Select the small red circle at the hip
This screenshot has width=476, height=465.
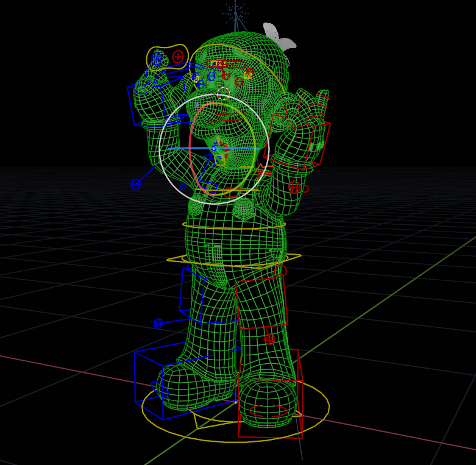[x=280, y=271]
